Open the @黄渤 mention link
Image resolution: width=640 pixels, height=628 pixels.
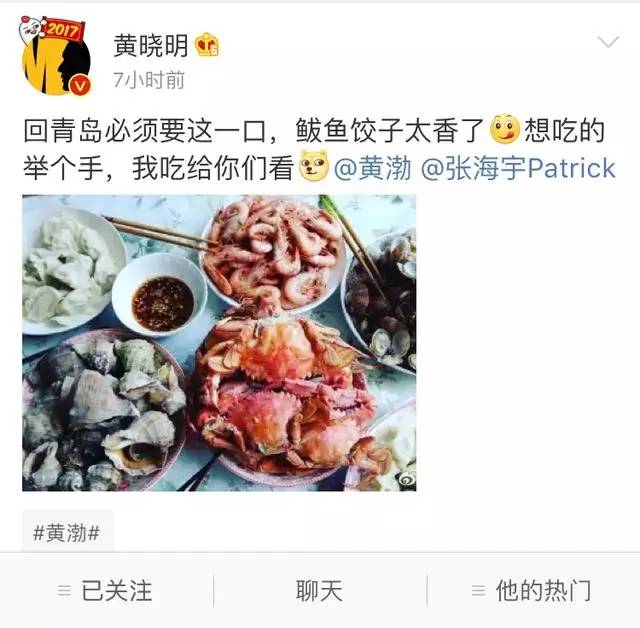[372, 168]
